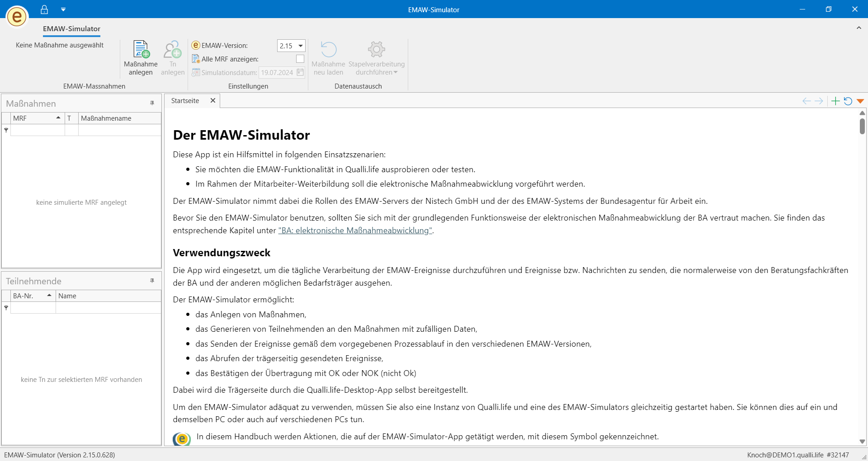
Task: Open the orange dropdown triangle
Action: click(860, 101)
